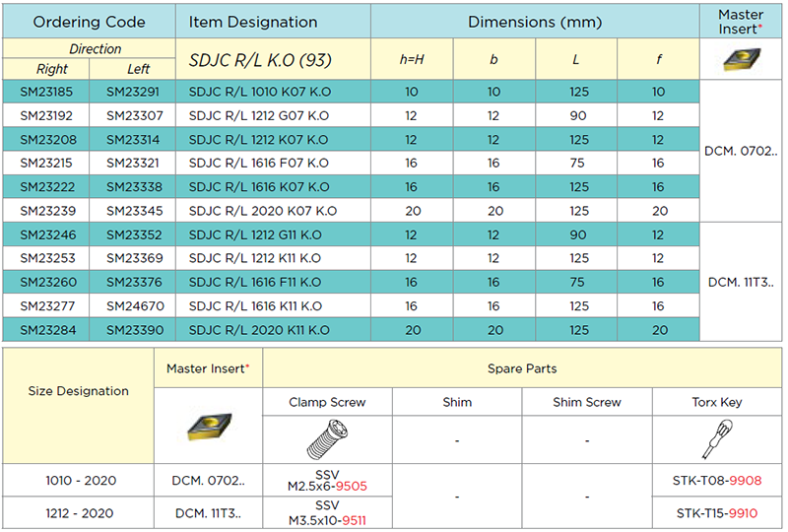Select left ordering code SM23376
The width and height of the screenshot is (788, 532).
(134, 282)
